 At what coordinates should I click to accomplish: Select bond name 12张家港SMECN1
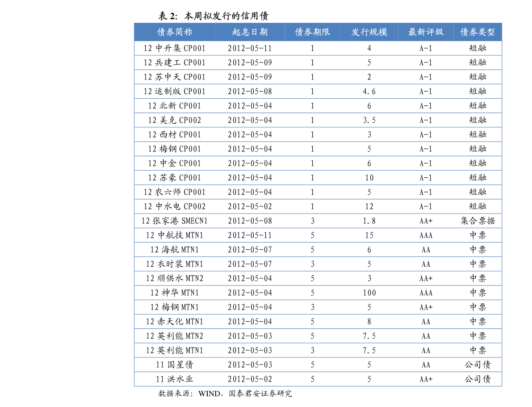175,221
